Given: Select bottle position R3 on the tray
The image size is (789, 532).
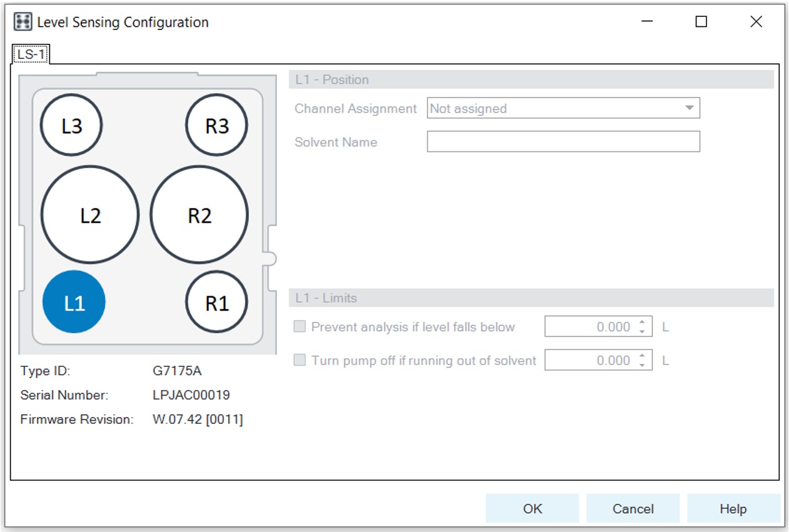Looking at the screenshot, I should click(217, 124).
